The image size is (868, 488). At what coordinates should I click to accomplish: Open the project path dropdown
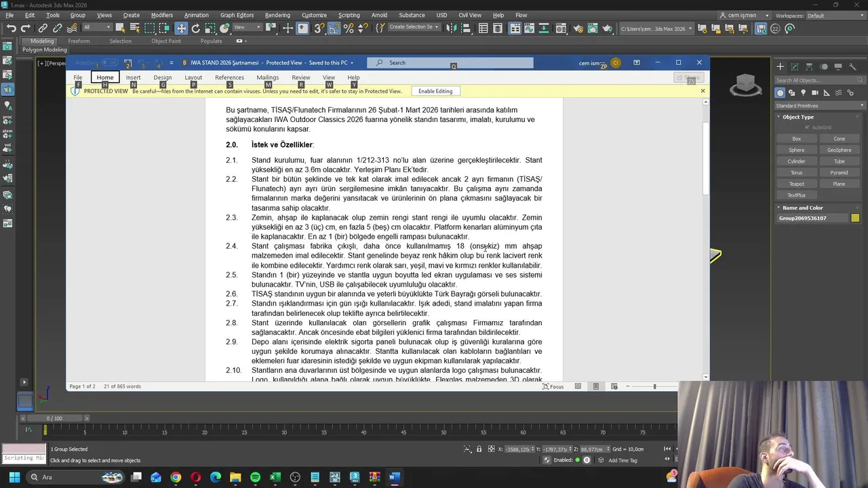coord(657,28)
